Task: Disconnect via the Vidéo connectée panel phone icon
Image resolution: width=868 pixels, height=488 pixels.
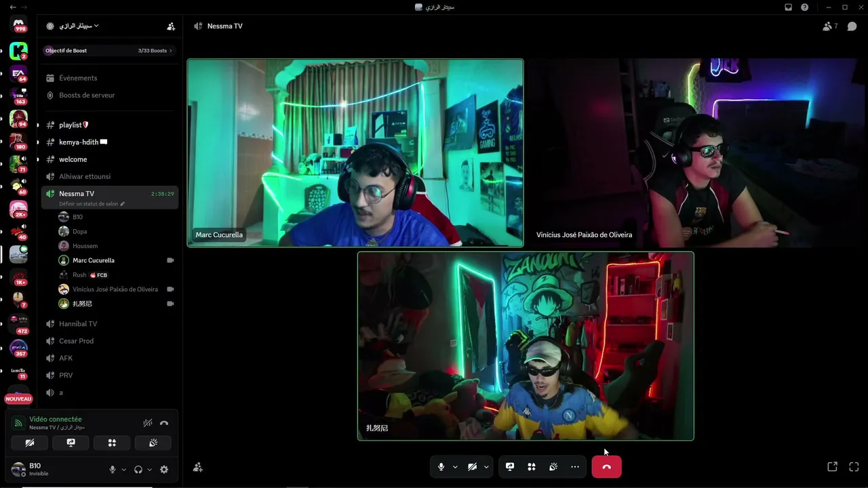Action: (x=164, y=423)
